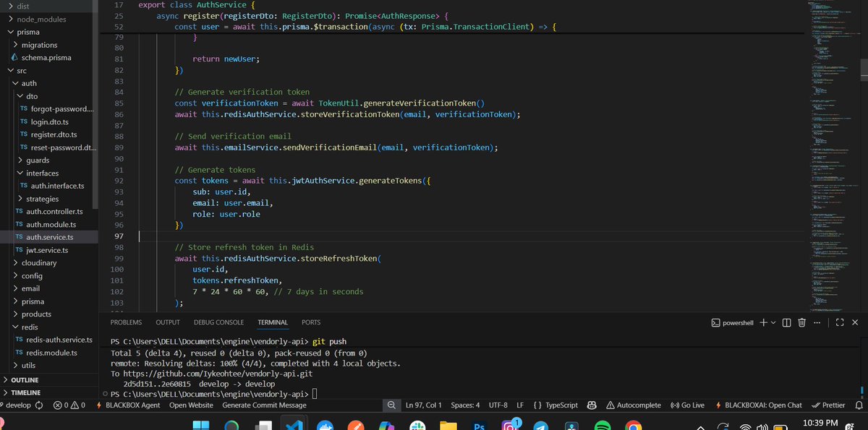Open the terminal launch profile dropdown arrow
Screen dimensions: 868x430
click(773, 322)
